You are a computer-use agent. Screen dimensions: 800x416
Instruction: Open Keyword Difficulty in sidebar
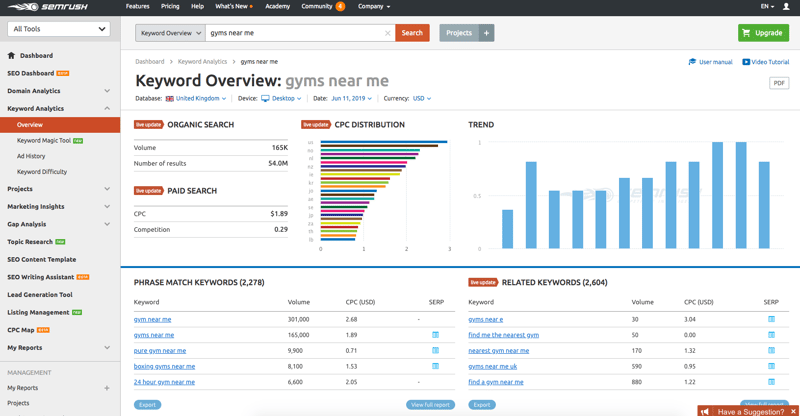click(42, 172)
